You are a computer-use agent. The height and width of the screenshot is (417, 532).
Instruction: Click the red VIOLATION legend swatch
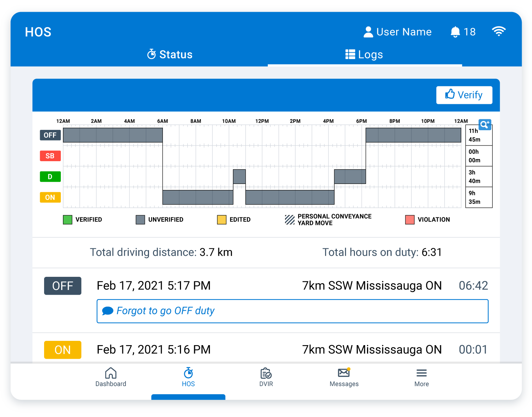click(x=410, y=220)
